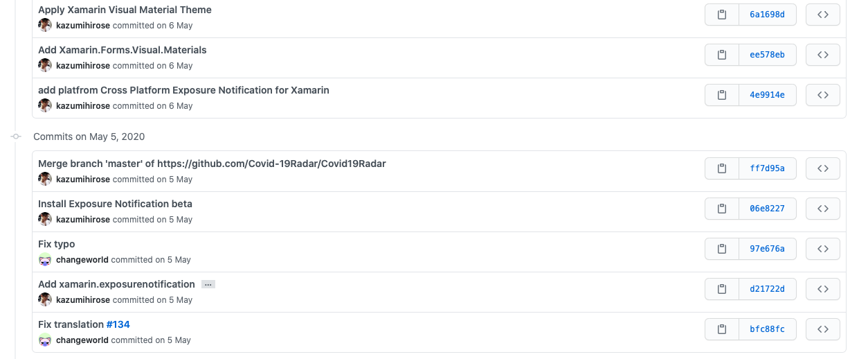This screenshot has width=868, height=359.
Task: Open the Fix typo commit
Action: point(57,244)
